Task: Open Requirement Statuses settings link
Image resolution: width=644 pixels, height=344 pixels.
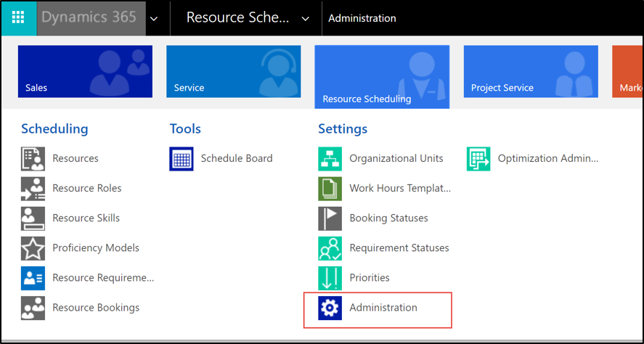Action: (399, 248)
